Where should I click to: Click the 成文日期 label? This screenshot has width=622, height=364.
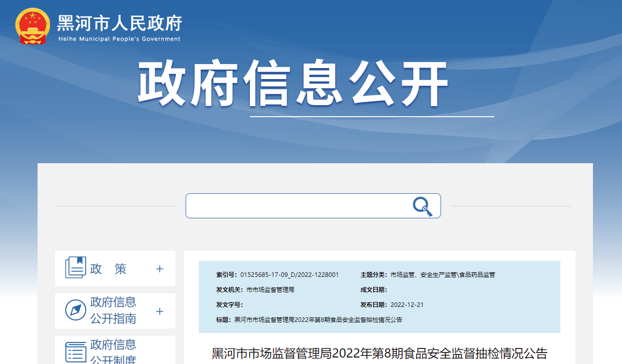click(374, 290)
